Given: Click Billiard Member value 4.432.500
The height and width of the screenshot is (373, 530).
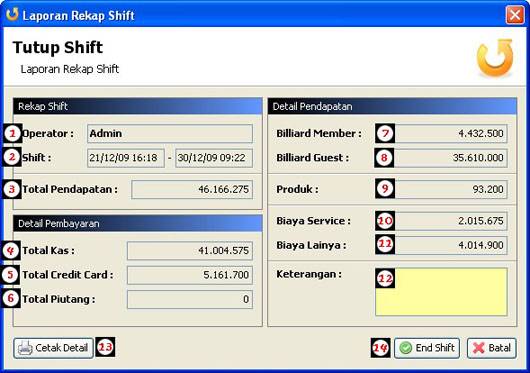Looking at the screenshot, I should point(441,133).
